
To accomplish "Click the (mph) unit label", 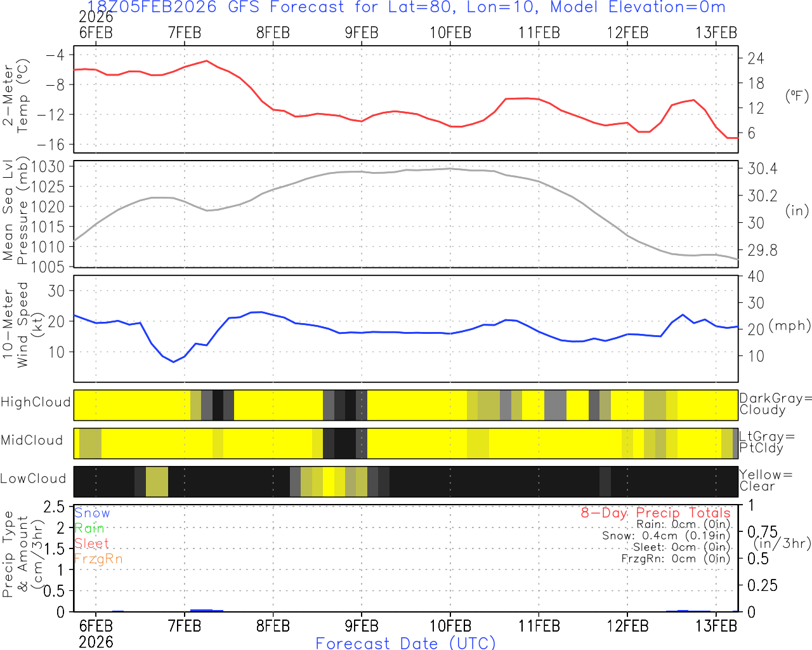I will coord(790,326).
